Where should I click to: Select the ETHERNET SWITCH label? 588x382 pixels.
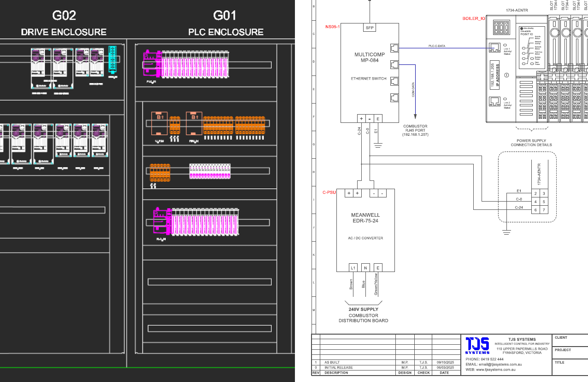point(369,79)
